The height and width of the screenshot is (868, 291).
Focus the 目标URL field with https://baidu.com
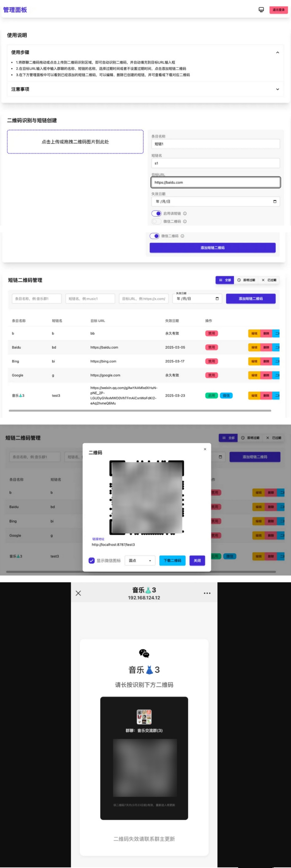point(216,182)
